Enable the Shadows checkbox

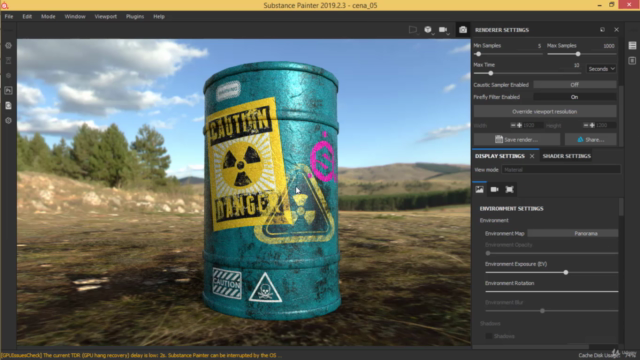489,336
